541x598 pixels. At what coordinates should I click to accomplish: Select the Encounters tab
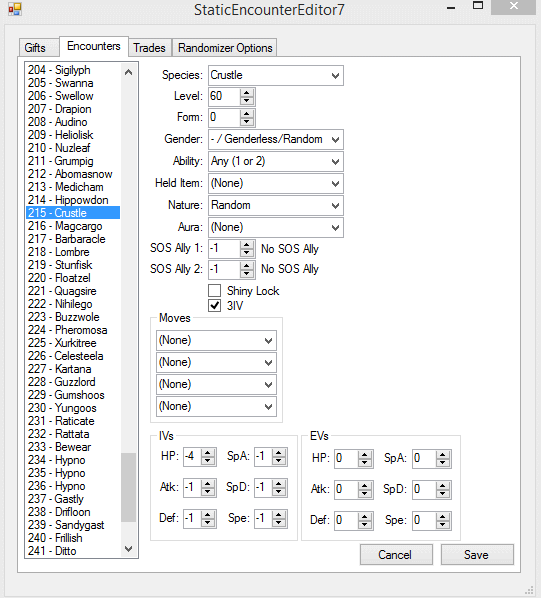click(94, 46)
